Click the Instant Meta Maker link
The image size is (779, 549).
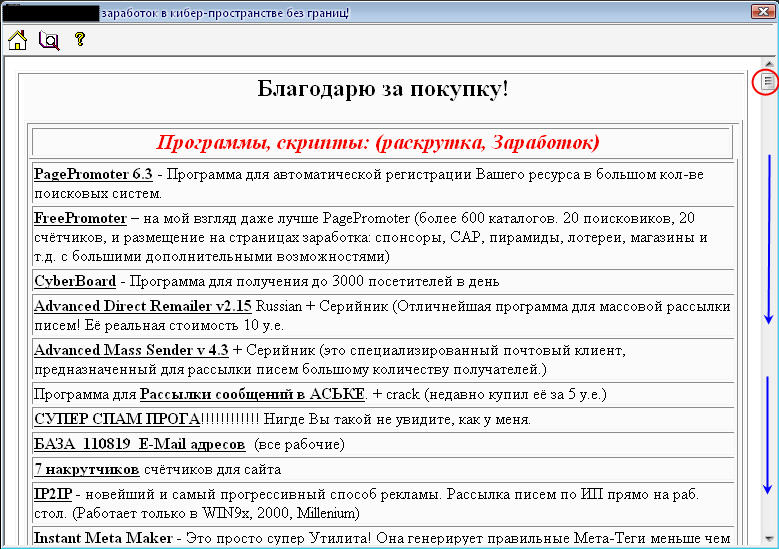point(103,538)
